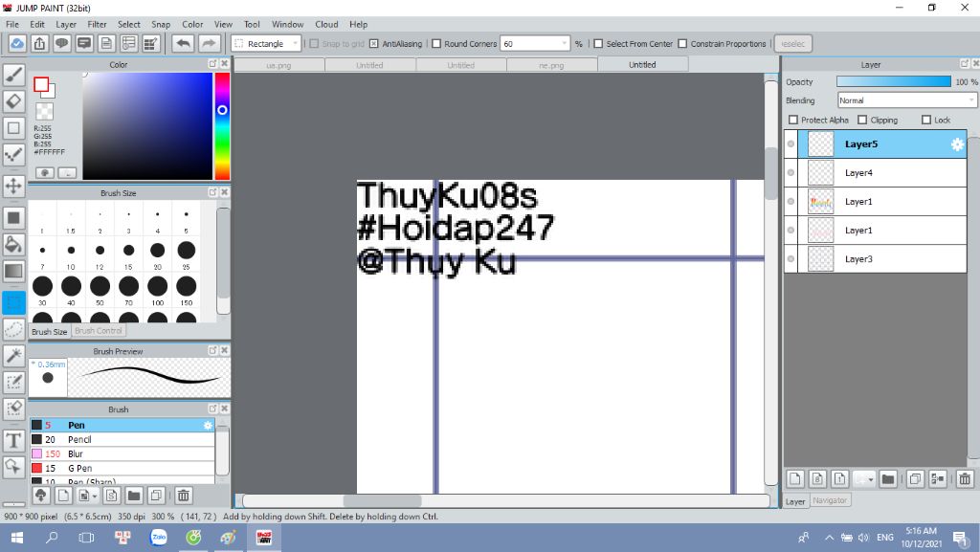This screenshot has height=552, width=980.
Task: Select the Bucket fill tool
Action: click(13, 244)
